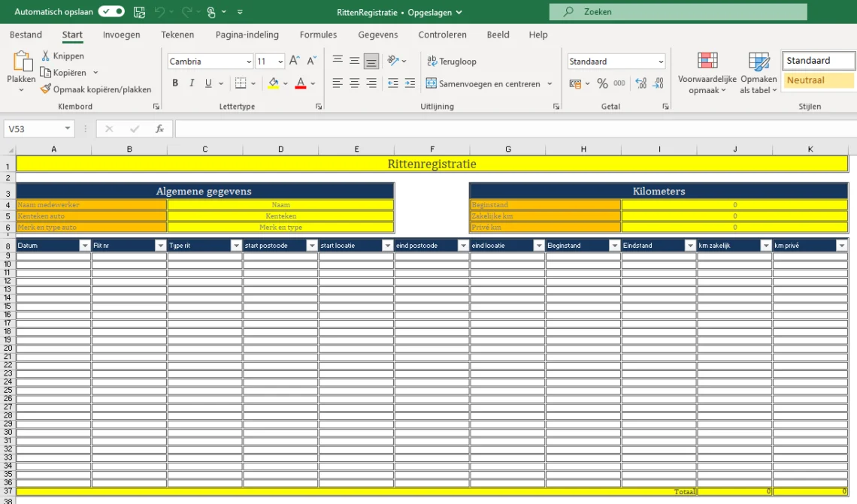Open the Datum column filter dropdown
Viewport: 857px width, 504px height.
(84, 246)
